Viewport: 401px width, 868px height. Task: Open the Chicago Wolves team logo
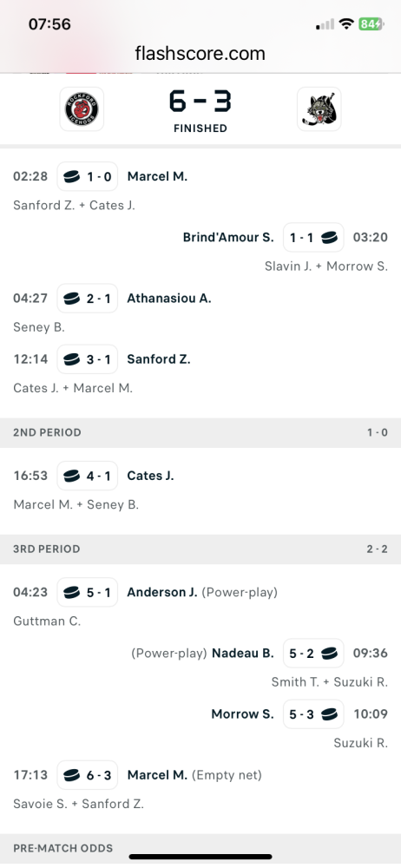[x=319, y=109]
